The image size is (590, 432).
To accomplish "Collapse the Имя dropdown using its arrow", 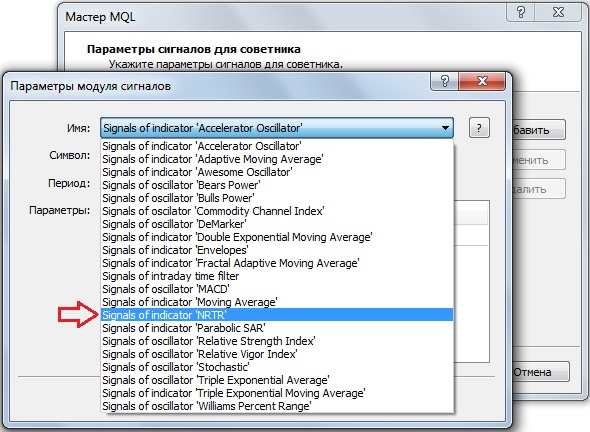I will 445,128.
